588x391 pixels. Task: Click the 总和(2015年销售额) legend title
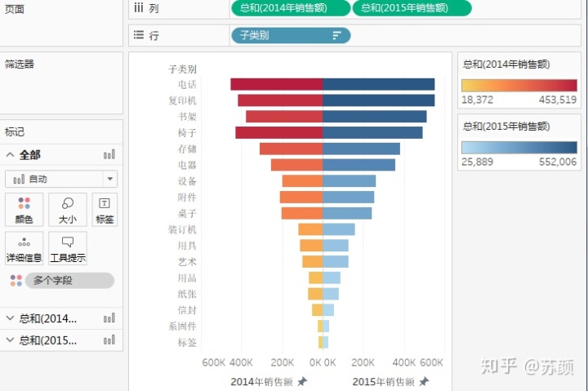(x=506, y=126)
